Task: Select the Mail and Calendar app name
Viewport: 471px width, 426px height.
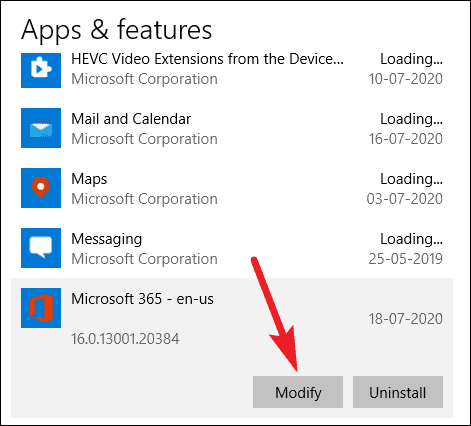Action: tap(131, 119)
